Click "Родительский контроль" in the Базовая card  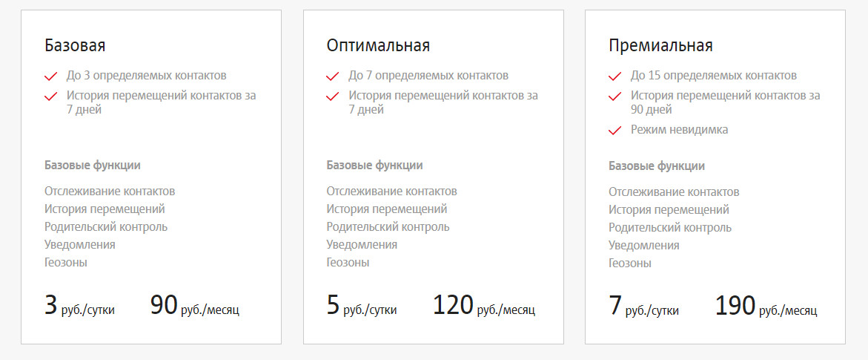coord(106,227)
